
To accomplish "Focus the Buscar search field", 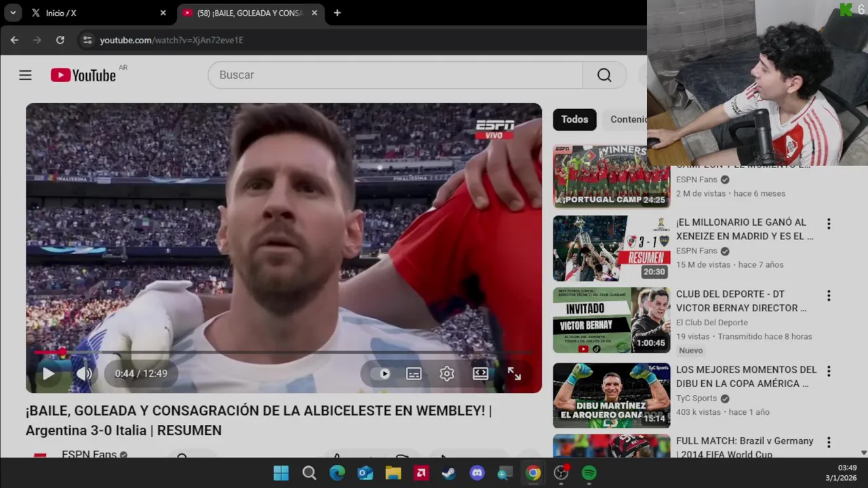I will pos(395,75).
